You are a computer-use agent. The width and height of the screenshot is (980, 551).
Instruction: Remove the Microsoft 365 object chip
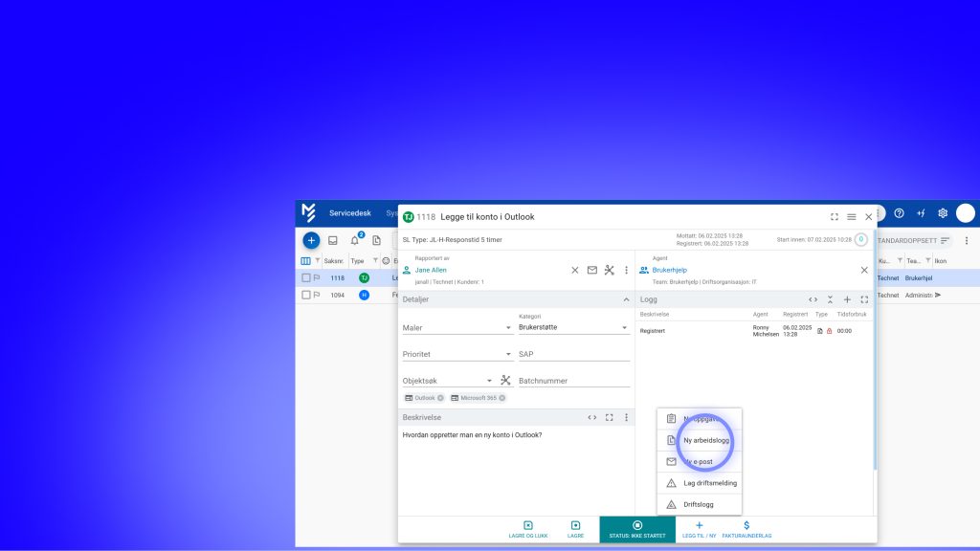click(501, 398)
